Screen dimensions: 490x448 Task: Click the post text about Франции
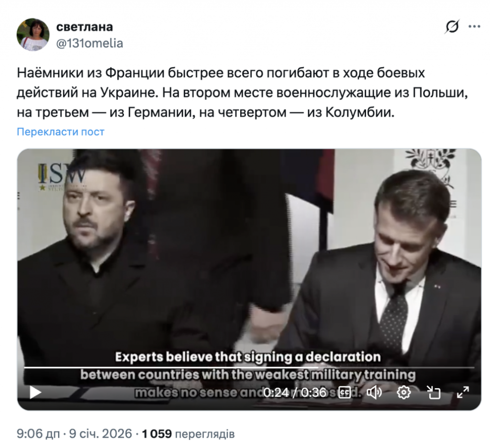coord(242,92)
